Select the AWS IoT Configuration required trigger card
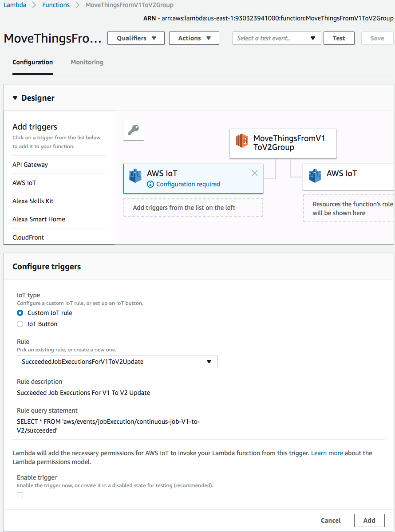This screenshot has height=532, width=395. pyautogui.click(x=193, y=178)
